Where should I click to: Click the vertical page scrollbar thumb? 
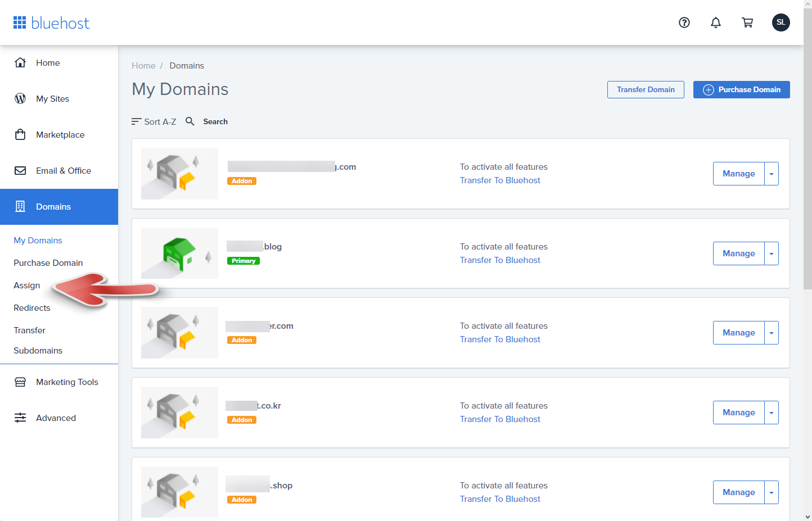[x=808, y=149]
